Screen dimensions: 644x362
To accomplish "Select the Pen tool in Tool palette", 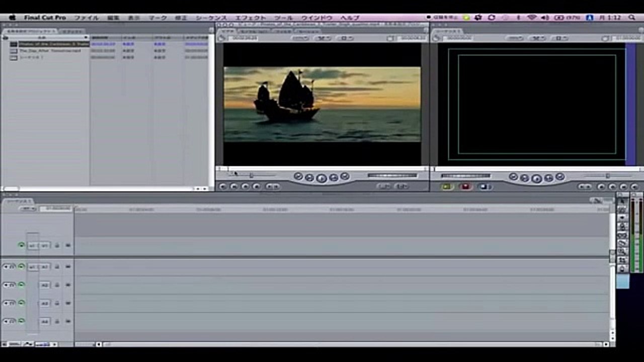I will point(622,269).
